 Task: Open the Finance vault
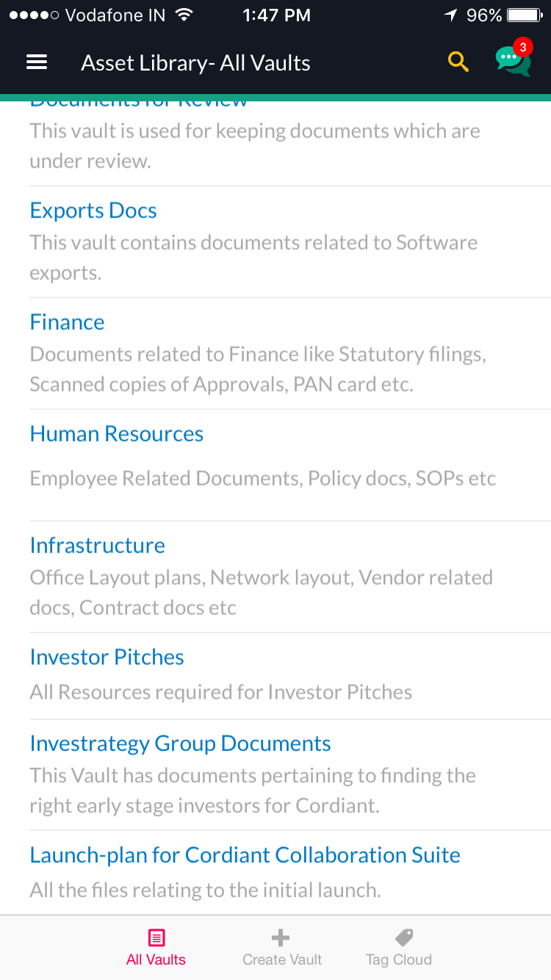[67, 323]
